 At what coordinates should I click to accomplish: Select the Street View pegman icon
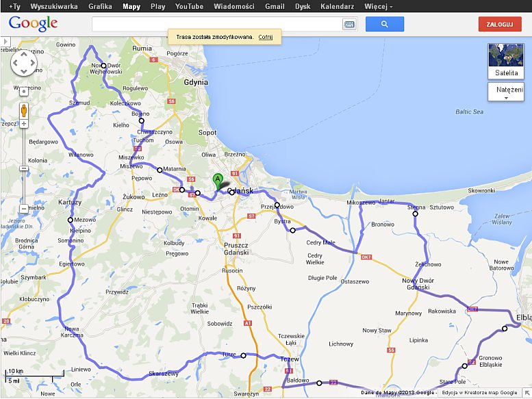point(24,110)
